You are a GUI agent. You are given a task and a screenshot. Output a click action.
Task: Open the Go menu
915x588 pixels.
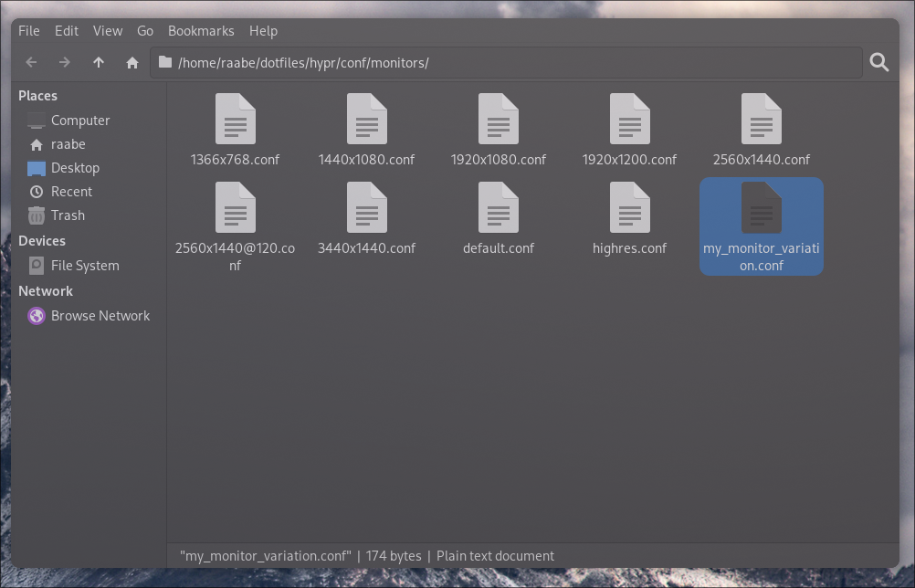(x=145, y=30)
